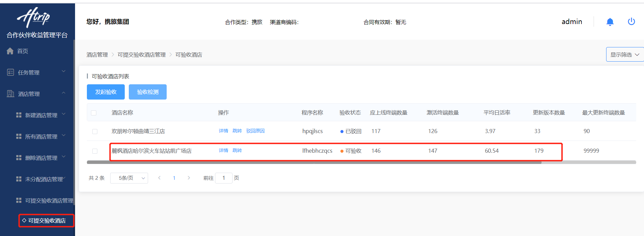Image resolution: width=644 pixels, height=236 pixels.
Task: Open the 5条/页 page size dropdown
Action: [x=129, y=178]
